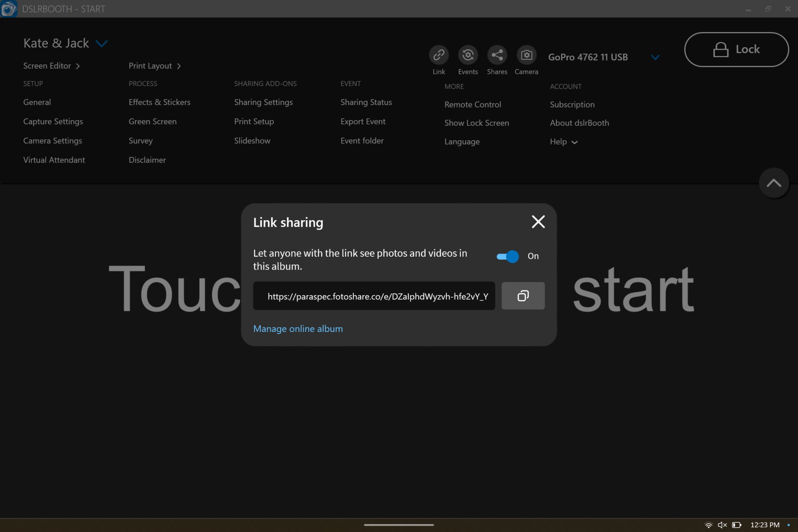
Task: Expand the Kate & Jack event dropdown
Action: click(x=102, y=43)
